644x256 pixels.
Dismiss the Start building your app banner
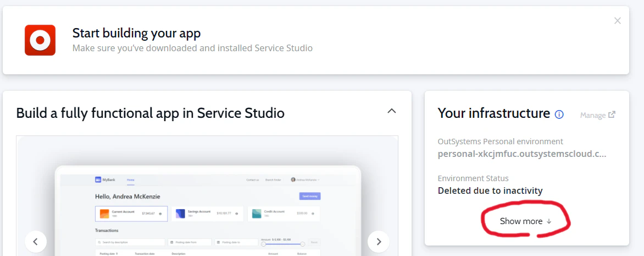coord(617,20)
